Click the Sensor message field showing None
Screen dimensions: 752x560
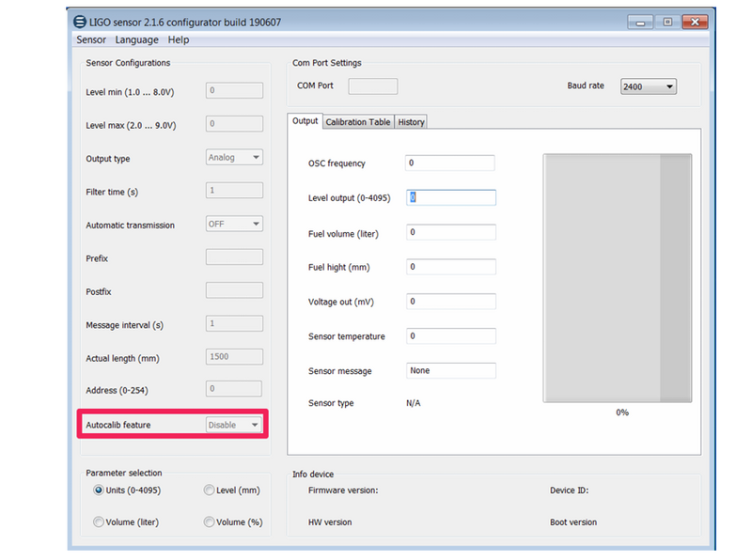451,370
